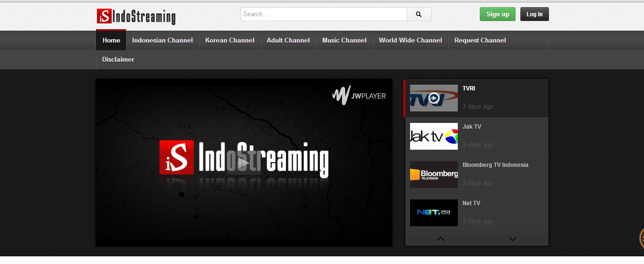Click '3 days ago' under Net TV
This screenshot has width=644, height=264.
478,221
